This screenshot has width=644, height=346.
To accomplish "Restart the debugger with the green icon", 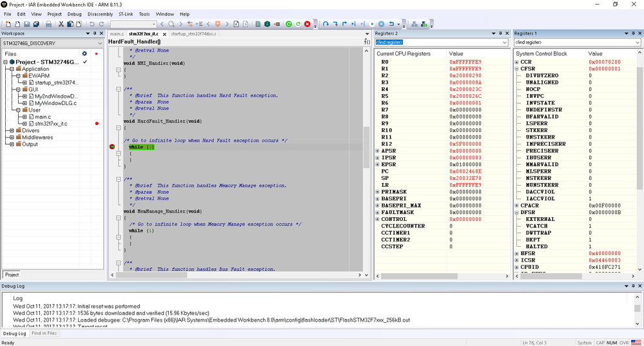I will (x=298, y=24).
